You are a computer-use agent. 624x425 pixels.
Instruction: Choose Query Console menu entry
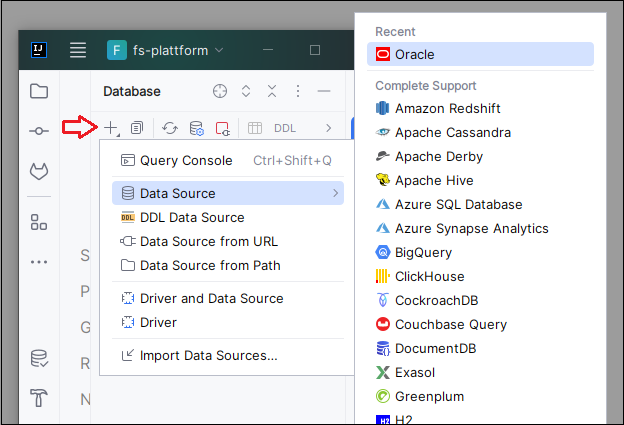click(x=228, y=160)
